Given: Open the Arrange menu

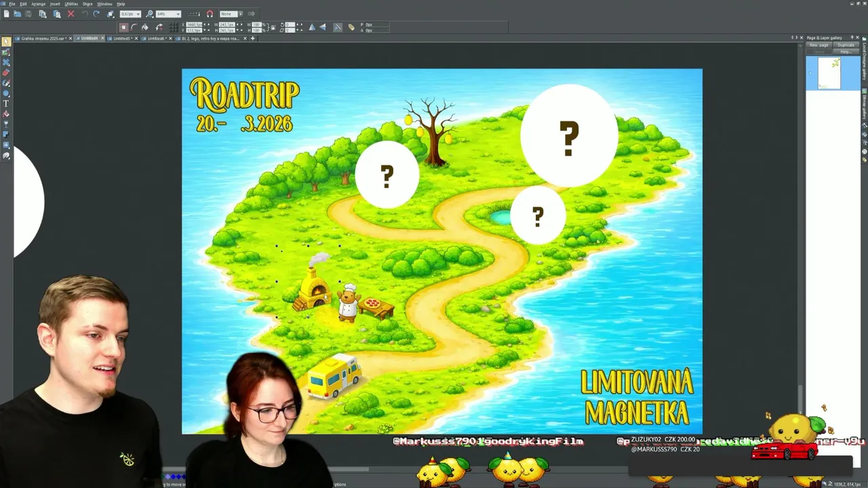Looking at the screenshot, I should click(x=38, y=4).
